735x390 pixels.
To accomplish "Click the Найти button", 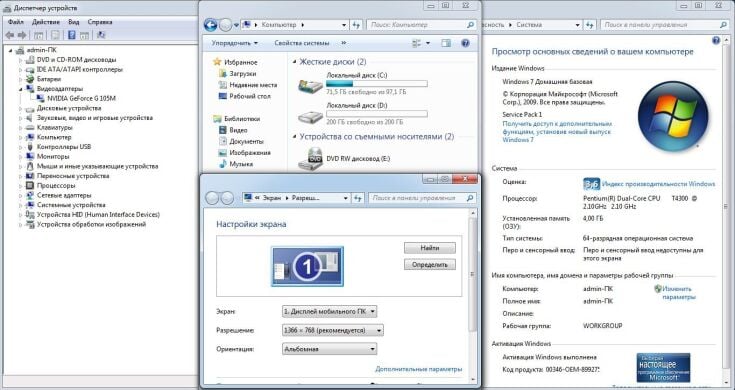I will click(x=430, y=248).
